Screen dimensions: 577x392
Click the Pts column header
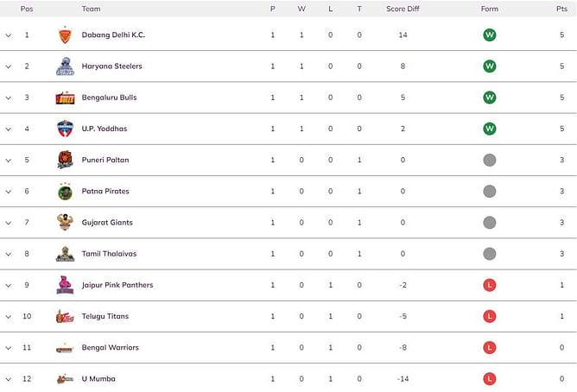561,9
